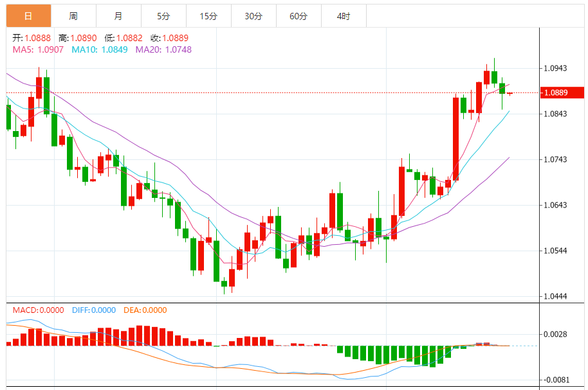588x390 pixels.
Task: Click the MA20: 1.0748 indicator text
Action: tap(163, 49)
